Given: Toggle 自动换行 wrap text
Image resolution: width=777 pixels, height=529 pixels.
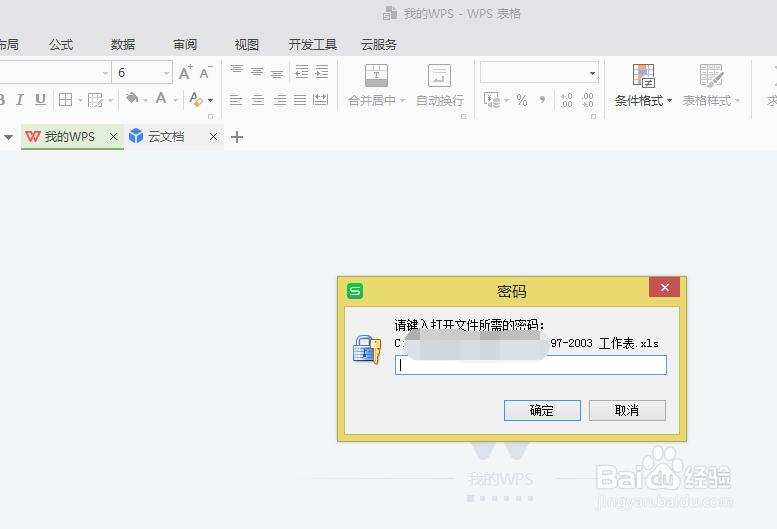Looking at the screenshot, I should (440, 85).
